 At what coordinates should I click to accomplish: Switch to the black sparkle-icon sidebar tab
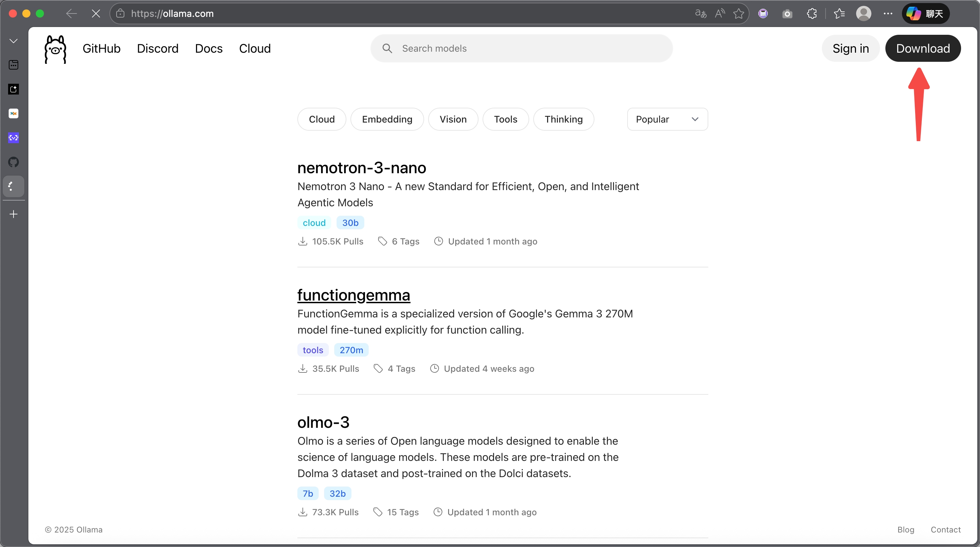pos(14,89)
